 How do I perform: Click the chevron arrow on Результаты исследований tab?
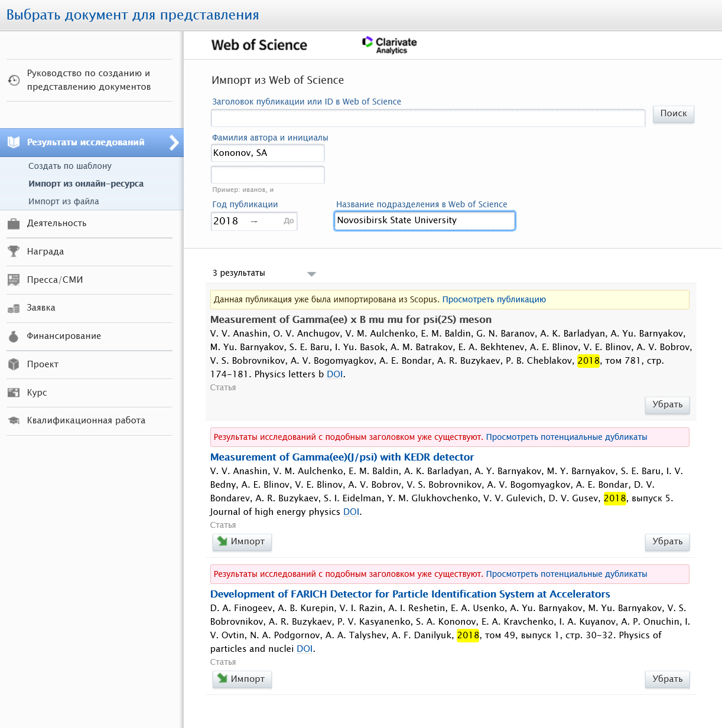coord(174,142)
